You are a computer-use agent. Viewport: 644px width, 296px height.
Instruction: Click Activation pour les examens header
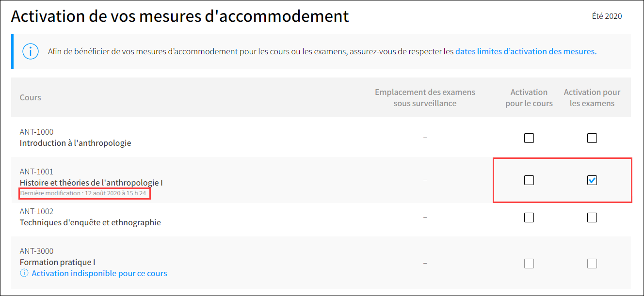(592, 97)
